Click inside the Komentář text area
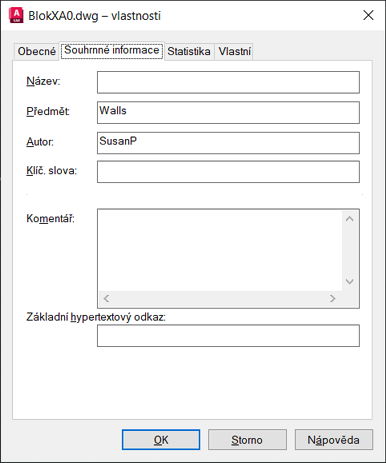The image size is (386, 463). tap(220, 250)
